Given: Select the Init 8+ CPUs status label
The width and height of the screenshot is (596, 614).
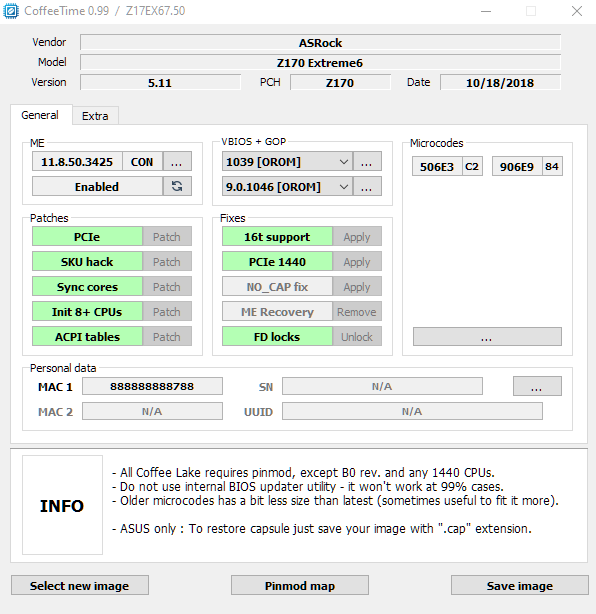Looking at the screenshot, I should click(87, 312).
